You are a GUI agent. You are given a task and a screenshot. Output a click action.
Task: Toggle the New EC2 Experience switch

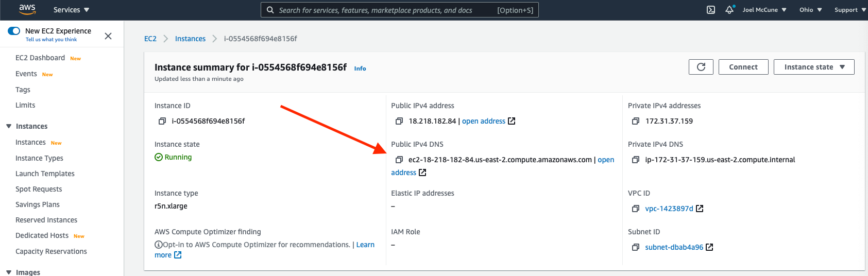(14, 31)
